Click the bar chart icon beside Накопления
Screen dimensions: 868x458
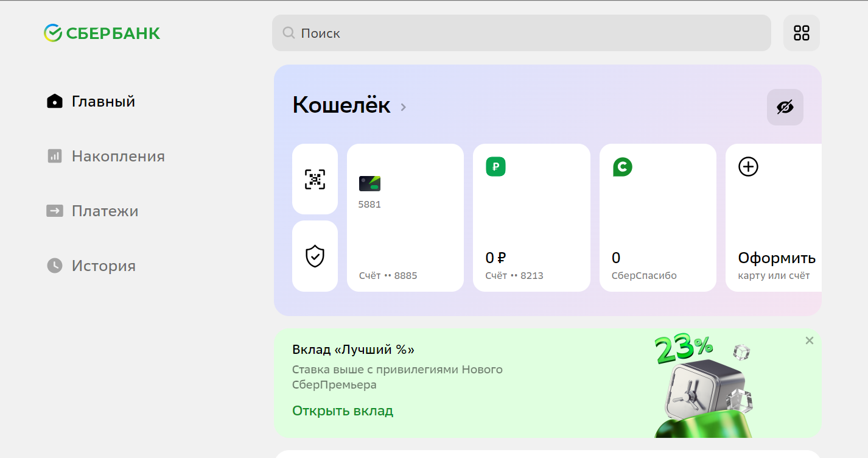(55, 156)
